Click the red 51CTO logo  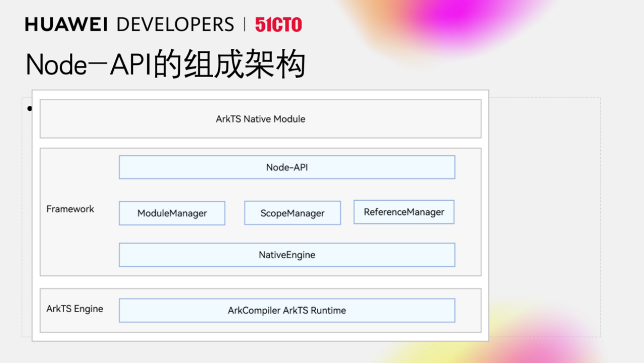point(278,25)
